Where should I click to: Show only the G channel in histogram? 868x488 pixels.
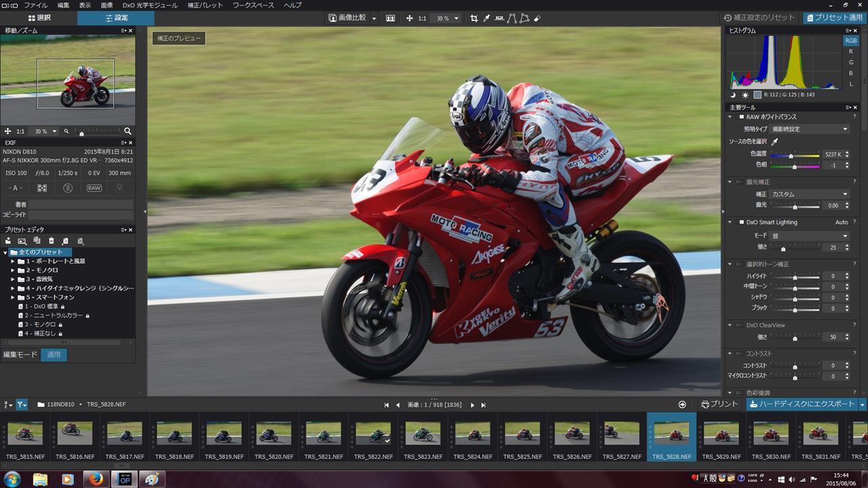[x=851, y=62]
